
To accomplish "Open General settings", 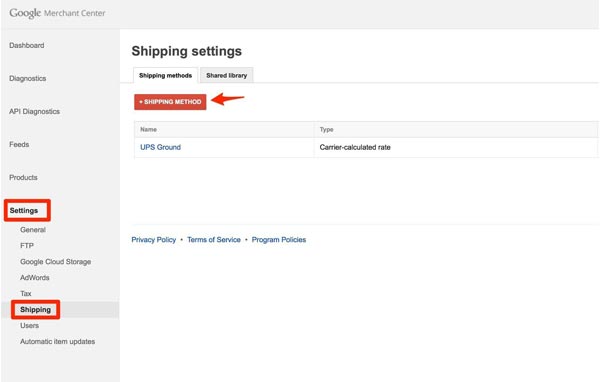I will 33,230.
